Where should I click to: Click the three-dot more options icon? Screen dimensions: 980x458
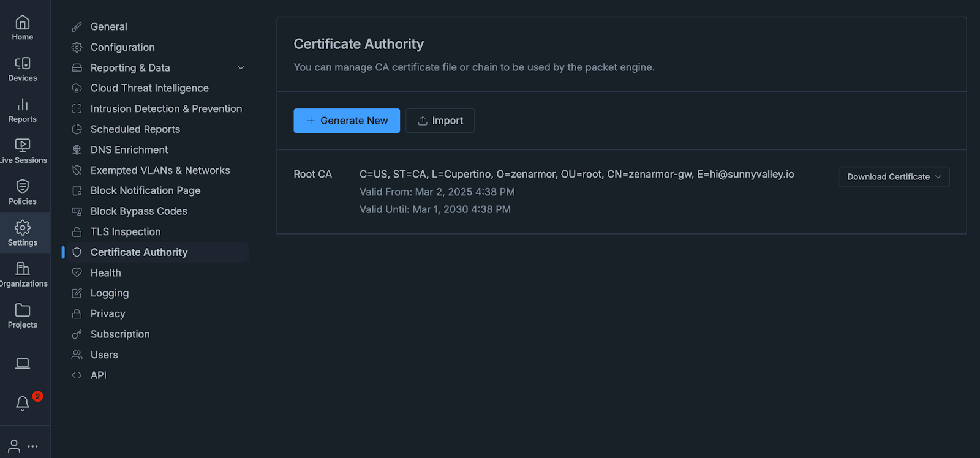(33, 446)
